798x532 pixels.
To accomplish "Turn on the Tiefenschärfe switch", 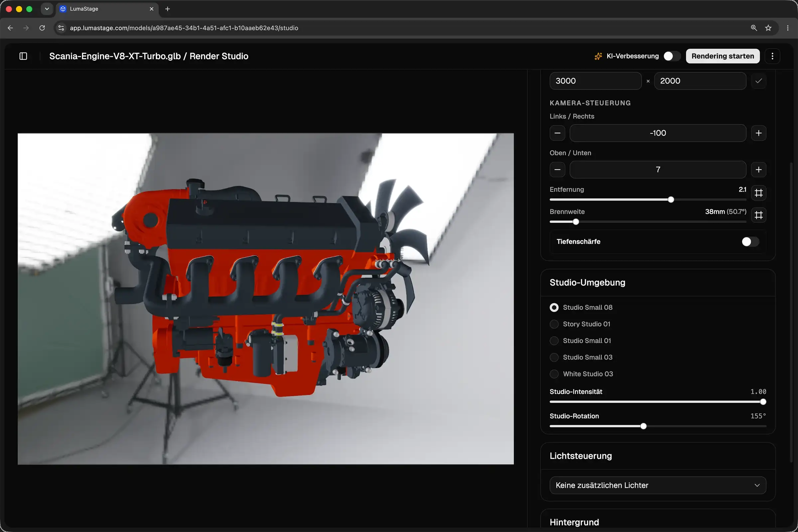I will pos(750,242).
